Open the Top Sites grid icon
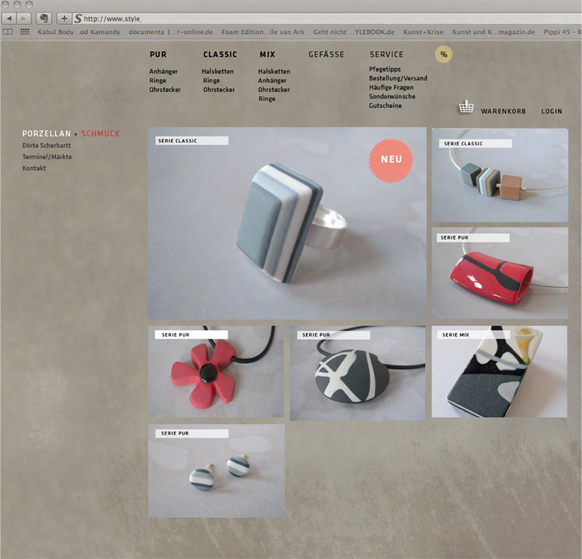The image size is (582, 559). (25, 32)
